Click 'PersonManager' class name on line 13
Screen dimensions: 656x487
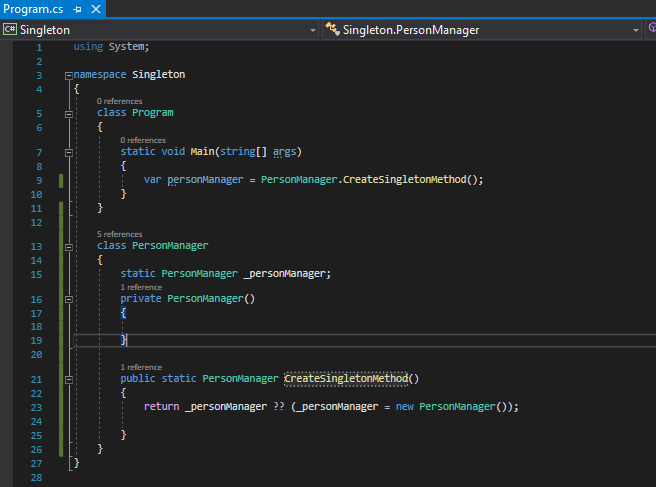coord(170,246)
